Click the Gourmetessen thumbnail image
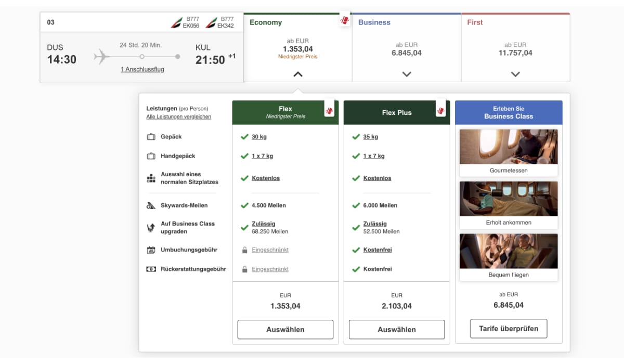The width and height of the screenshot is (624, 364). point(508,146)
